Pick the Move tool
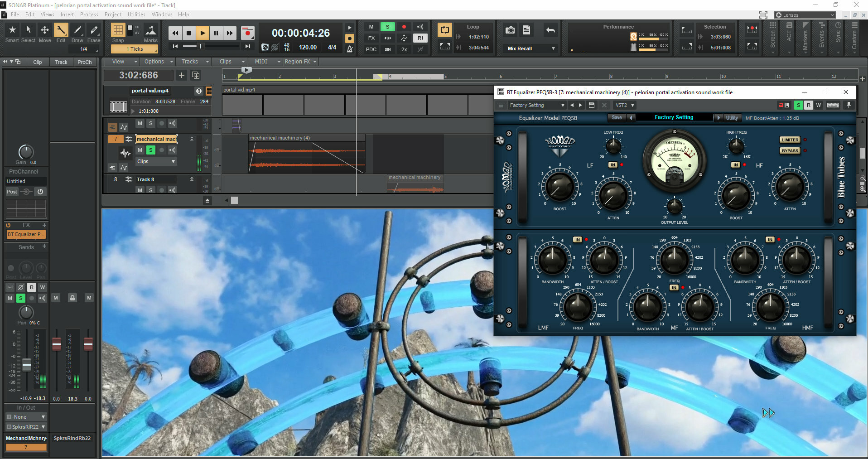This screenshot has width=868, height=459. pyautogui.click(x=44, y=30)
